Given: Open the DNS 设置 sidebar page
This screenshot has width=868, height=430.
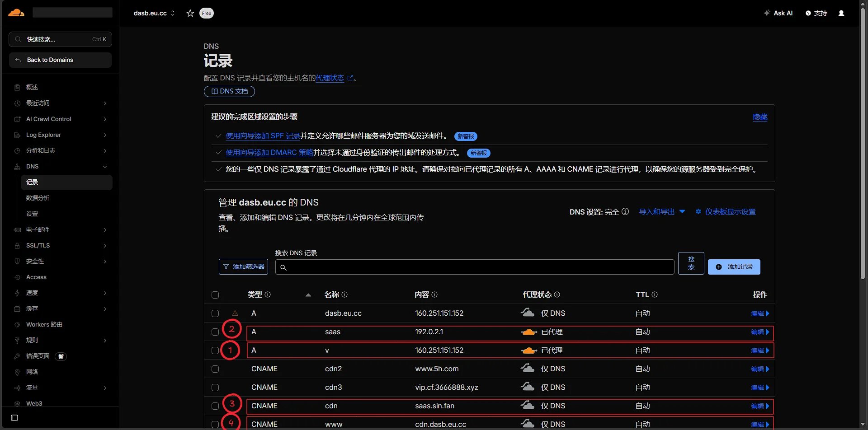Looking at the screenshot, I should [32, 214].
